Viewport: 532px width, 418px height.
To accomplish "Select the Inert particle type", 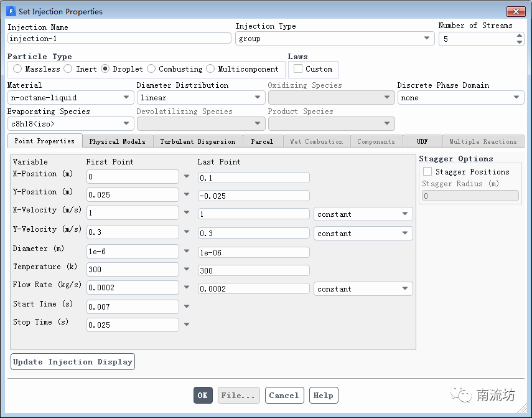I will coord(68,69).
